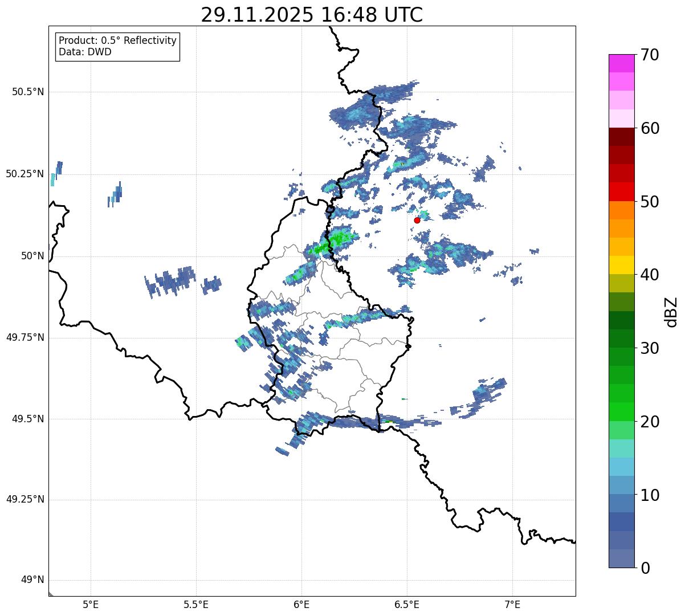685x616 pixels.
Task: Click the latitude label 49°N
Action: click(32, 580)
